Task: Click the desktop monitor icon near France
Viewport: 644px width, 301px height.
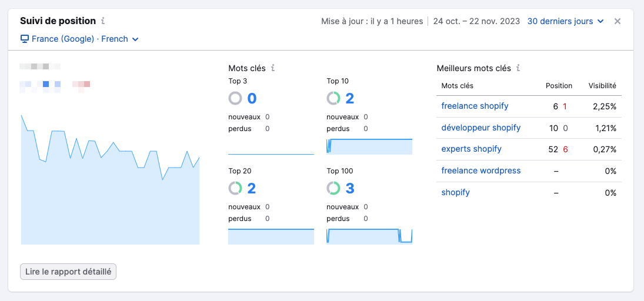Action: pos(24,39)
